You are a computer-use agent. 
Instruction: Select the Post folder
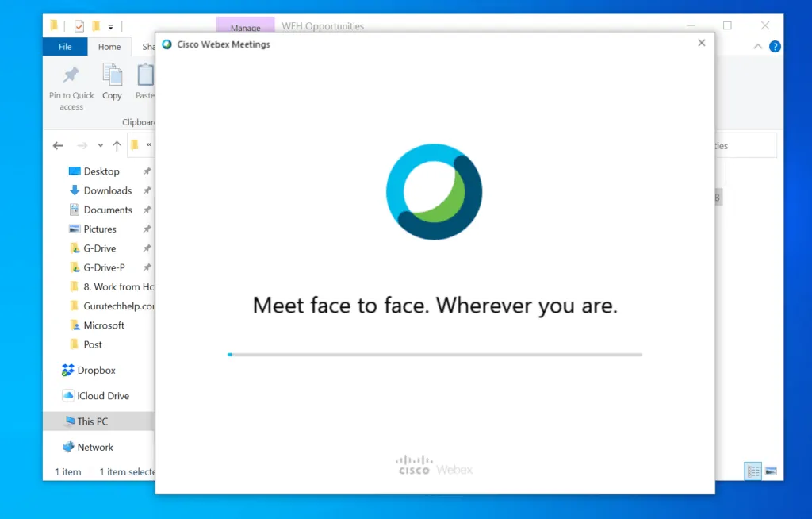pos(93,344)
